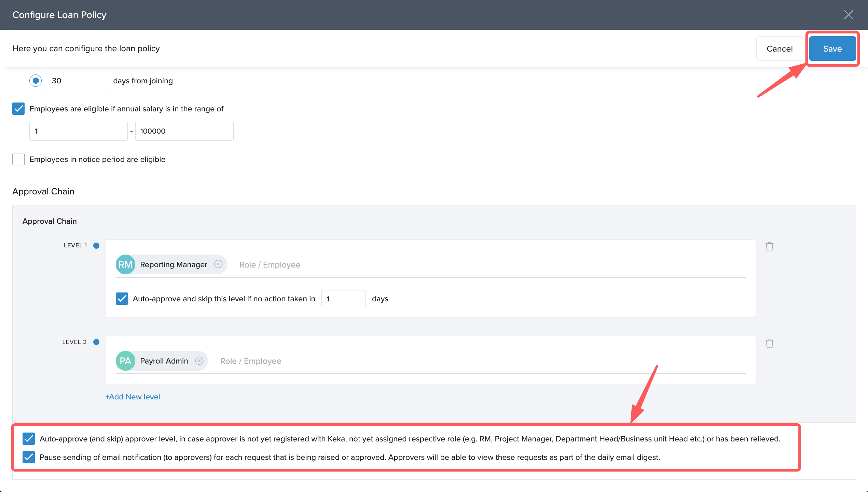Click the RM avatar badge
The width and height of the screenshot is (868, 492).
coord(125,264)
